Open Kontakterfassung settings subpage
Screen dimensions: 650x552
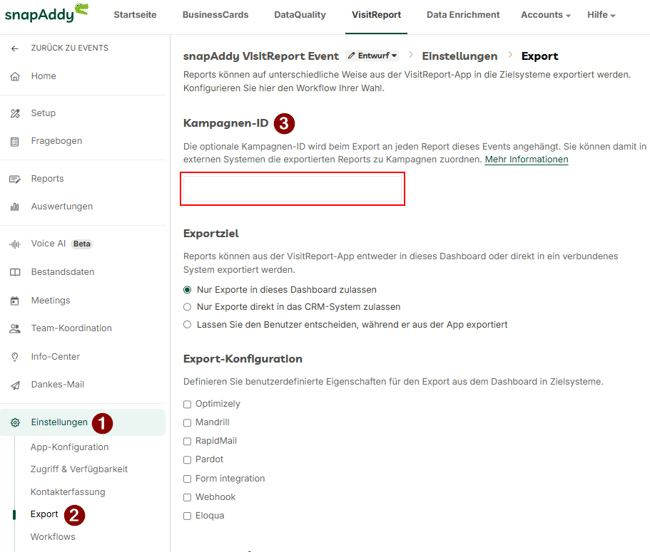pos(68,492)
